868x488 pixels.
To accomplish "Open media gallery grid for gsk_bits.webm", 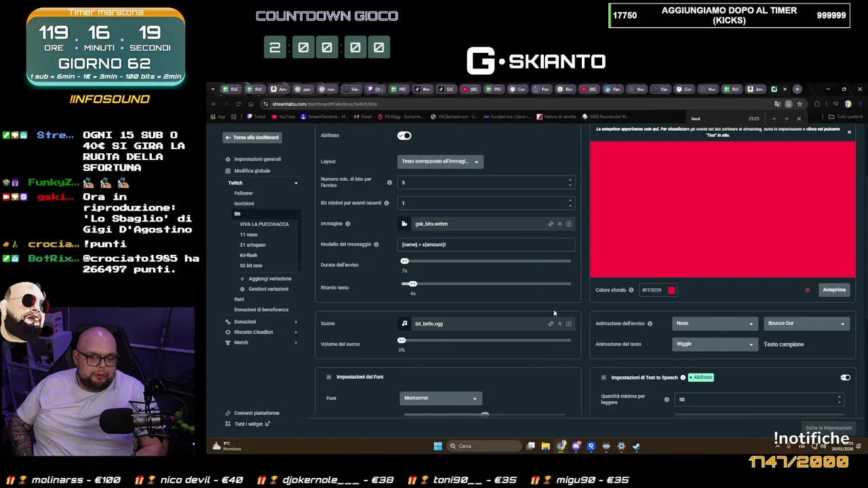I will (569, 224).
